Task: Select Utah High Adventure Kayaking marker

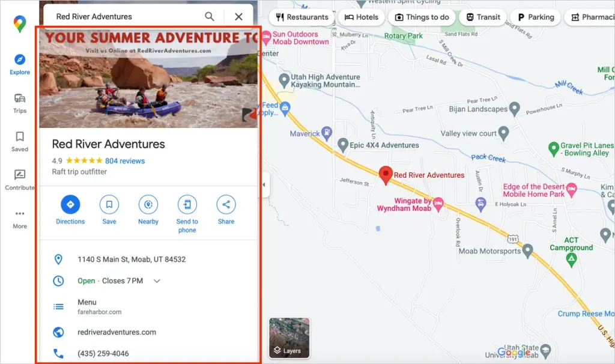Action: click(284, 80)
